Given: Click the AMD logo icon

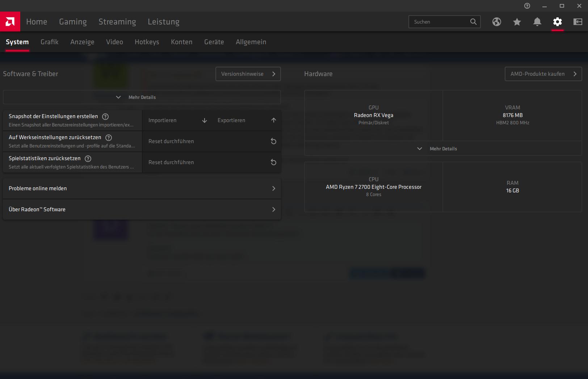Looking at the screenshot, I should 10,22.
